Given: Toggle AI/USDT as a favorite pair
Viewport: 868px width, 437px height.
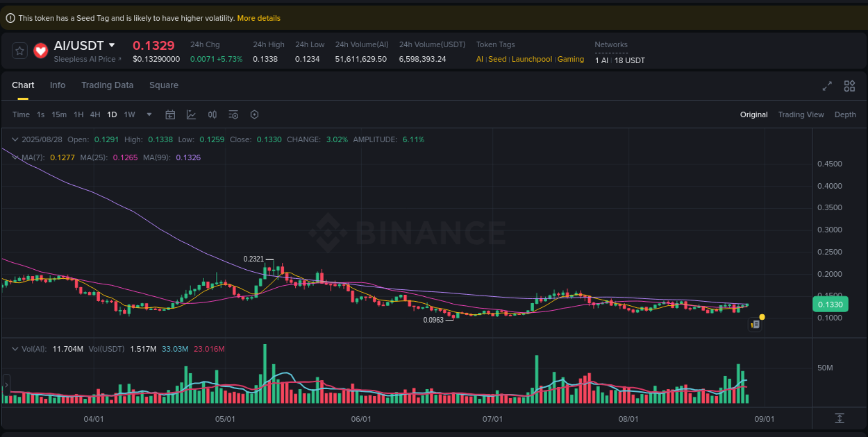Looking at the screenshot, I should tap(19, 50).
